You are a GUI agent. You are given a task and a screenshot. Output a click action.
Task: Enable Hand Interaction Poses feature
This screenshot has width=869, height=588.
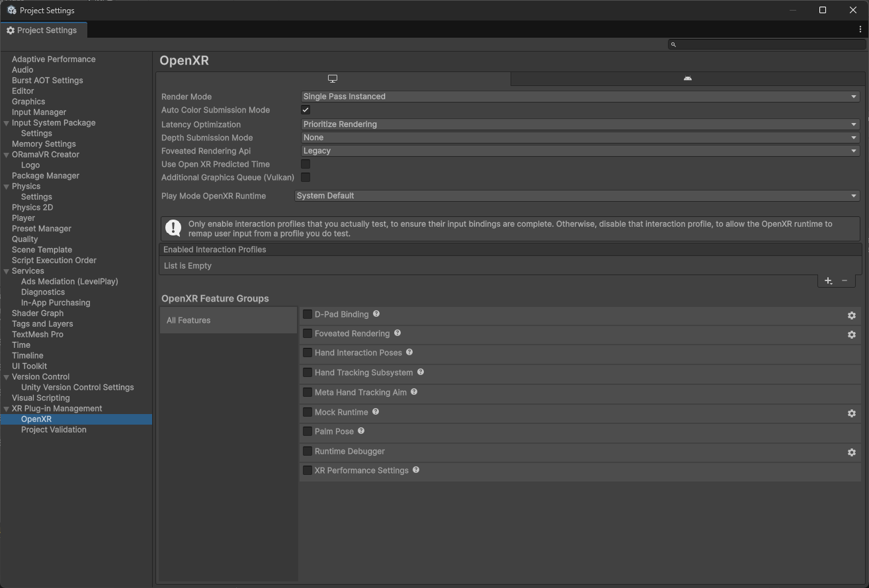coord(308,353)
